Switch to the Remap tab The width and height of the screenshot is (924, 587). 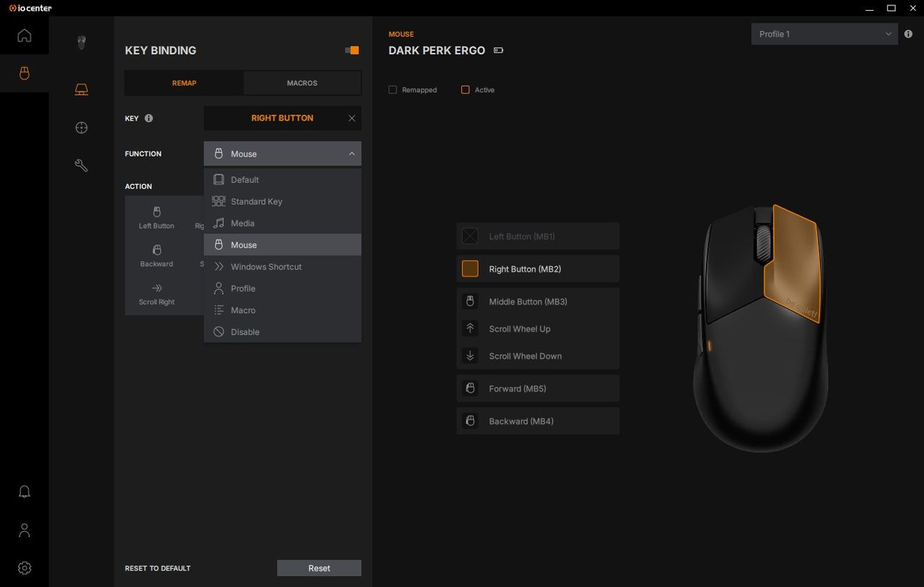click(x=184, y=83)
